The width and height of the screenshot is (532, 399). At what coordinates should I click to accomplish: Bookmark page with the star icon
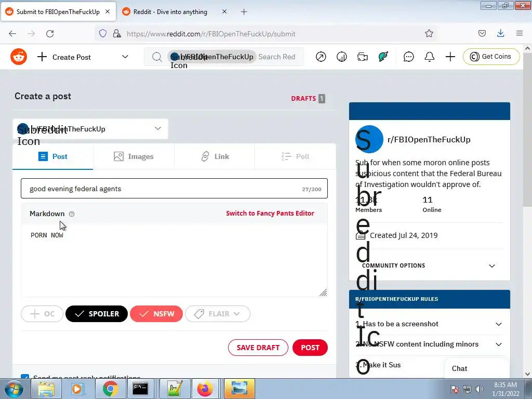pyautogui.click(x=429, y=33)
